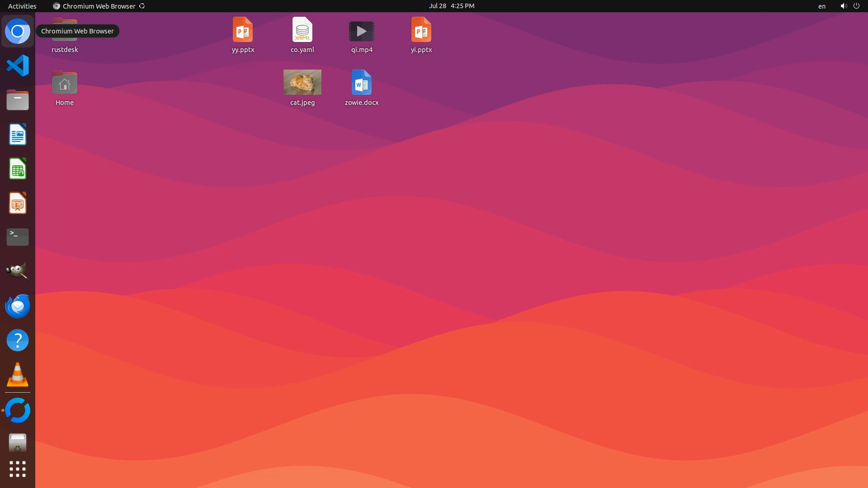Open the Activities overview
This screenshot has width=868, height=488.
(x=22, y=6)
